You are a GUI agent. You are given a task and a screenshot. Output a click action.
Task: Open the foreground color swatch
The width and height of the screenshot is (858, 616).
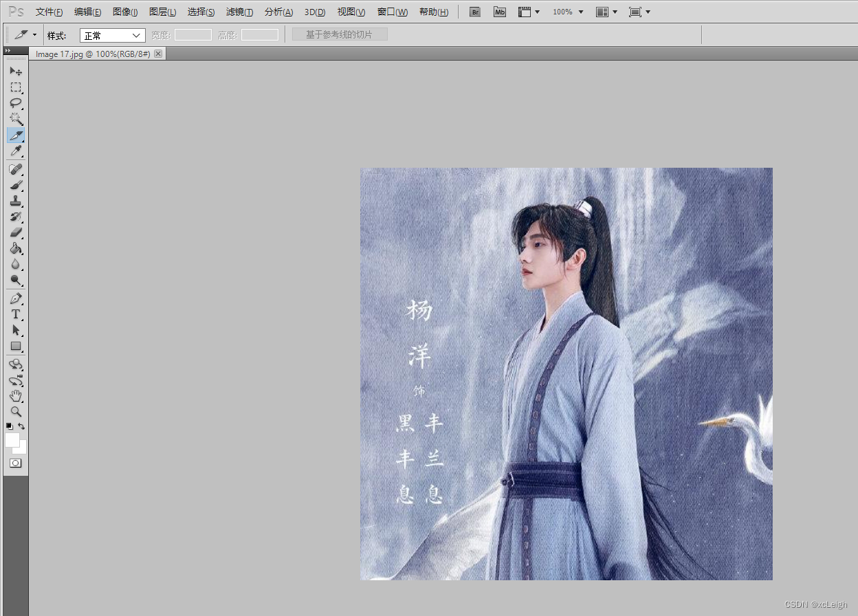pyautogui.click(x=12, y=440)
